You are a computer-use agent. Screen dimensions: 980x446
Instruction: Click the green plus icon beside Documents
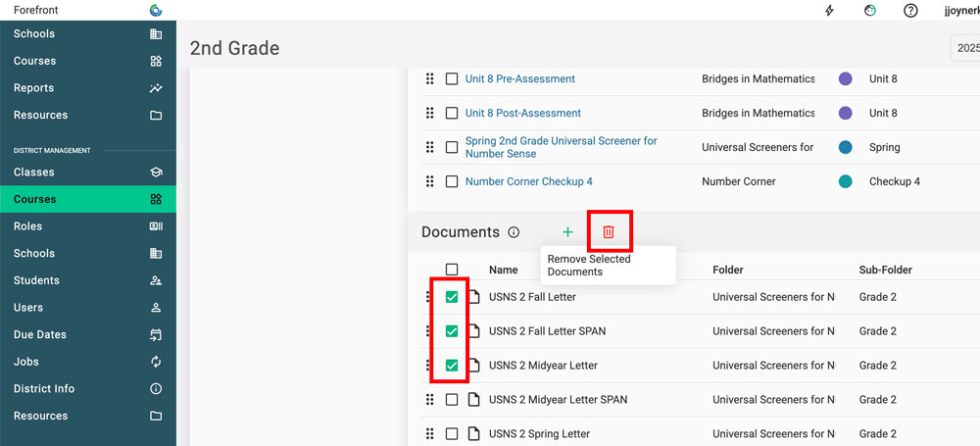tap(567, 232)
